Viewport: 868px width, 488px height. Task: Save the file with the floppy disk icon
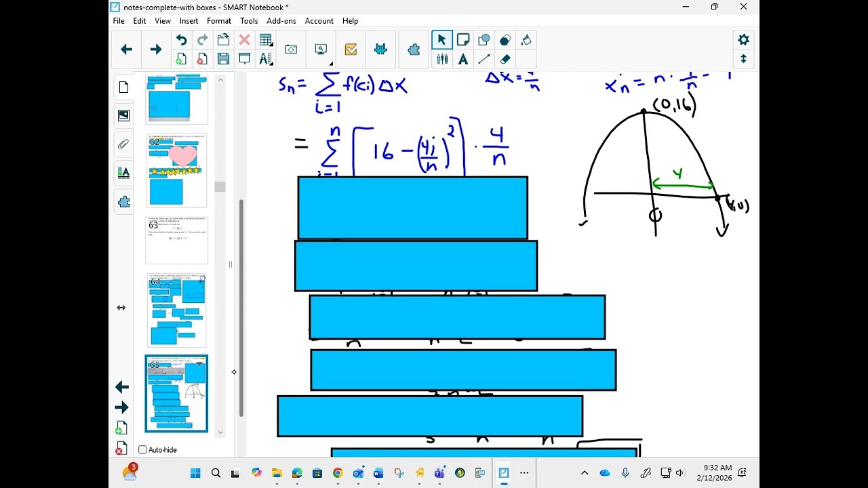[223, 59]
